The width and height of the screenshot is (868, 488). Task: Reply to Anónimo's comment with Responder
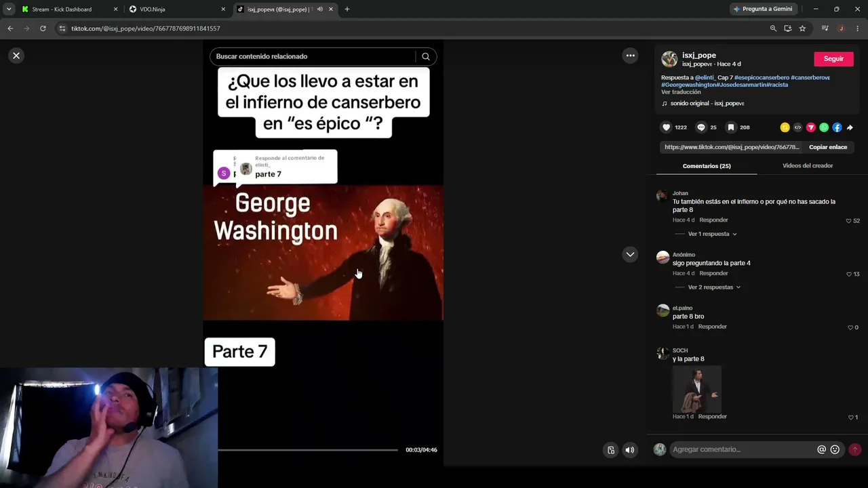pyautogui.click(x=713, y=274)
